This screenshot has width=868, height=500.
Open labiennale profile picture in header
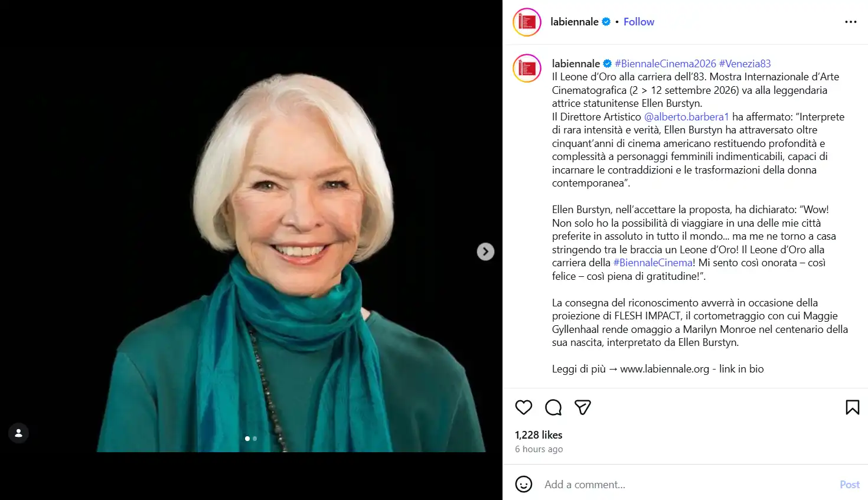(527, 22)
